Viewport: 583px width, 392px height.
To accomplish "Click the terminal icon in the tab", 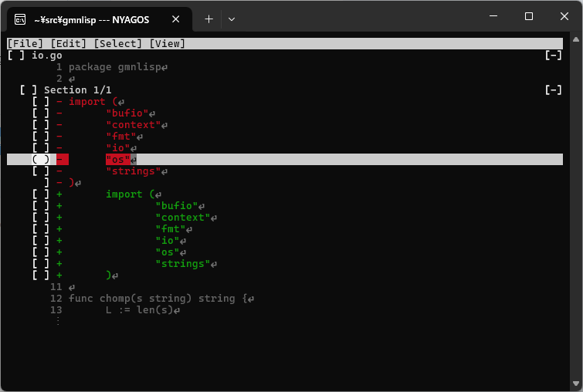I will (x=20, y=19).
